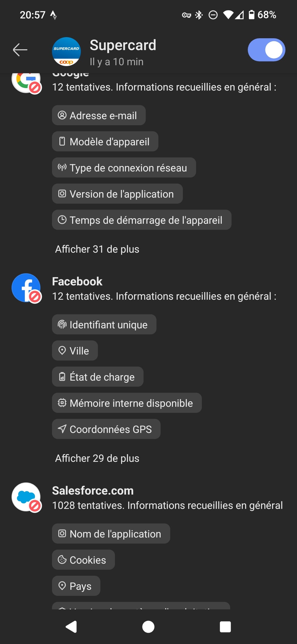This screenshot has width=297, height=644.
Task: Open the Salesforce.com tracker heading
Action: click(93, 491)
